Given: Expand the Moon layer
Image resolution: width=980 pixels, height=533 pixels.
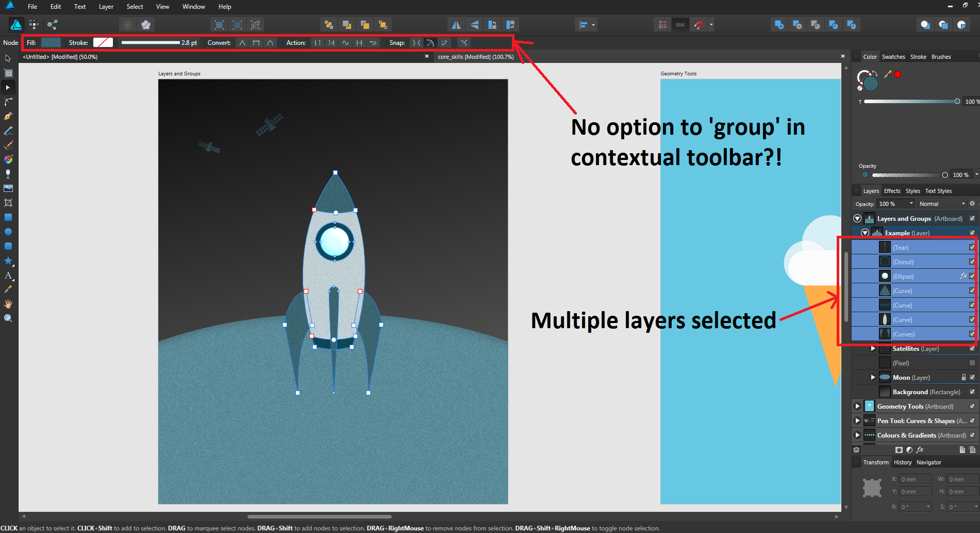Looking at the screenshot, I should [873, 377].
